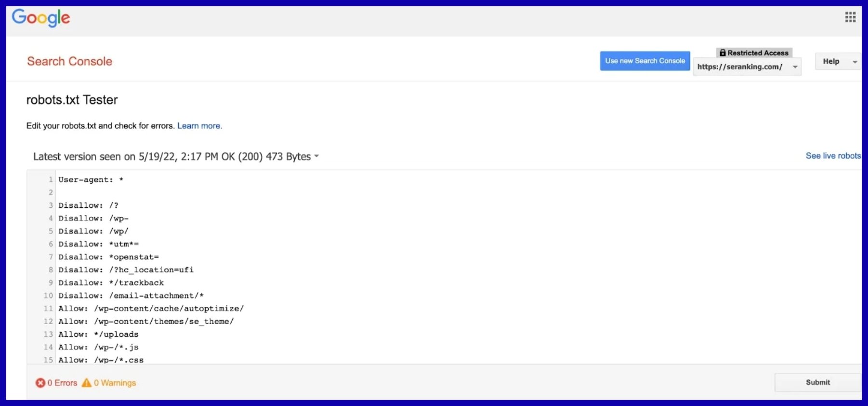Click the Restricted Access lock icon
The width and height of the screenshot is (868, 406).
pos(723,53)
